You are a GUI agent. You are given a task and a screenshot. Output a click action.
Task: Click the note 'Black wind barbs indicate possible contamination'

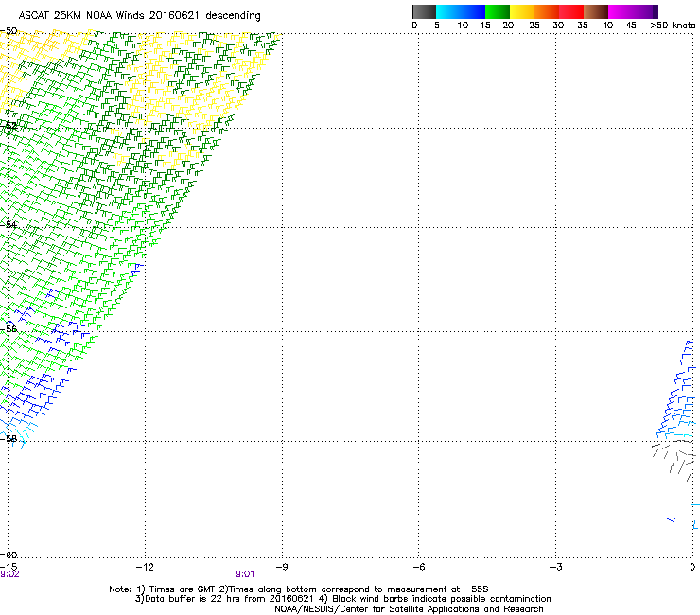442,599
